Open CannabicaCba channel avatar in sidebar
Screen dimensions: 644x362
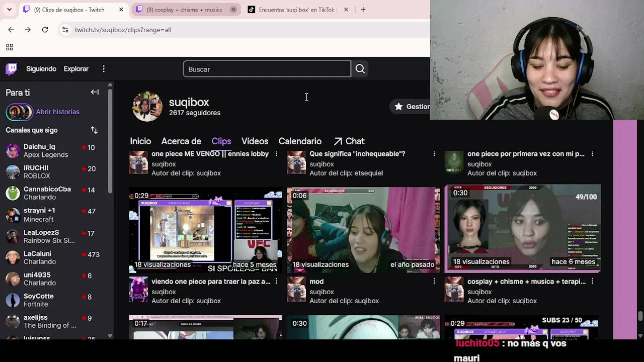click(x=13, y=193)
